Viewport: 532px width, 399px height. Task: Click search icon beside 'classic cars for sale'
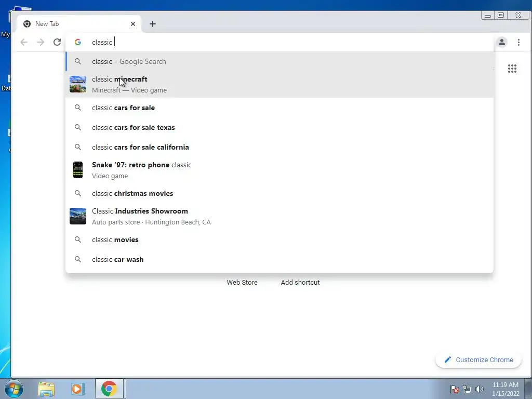(x=78, y=108)
